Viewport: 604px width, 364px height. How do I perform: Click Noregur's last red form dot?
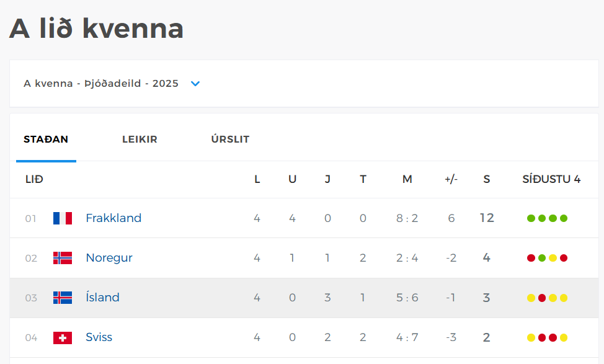coord(564,258)
